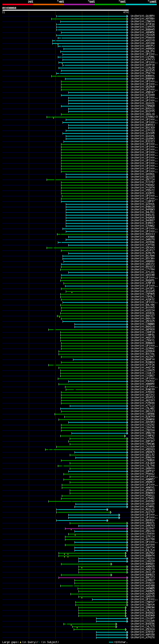Select hit UniRef100_Q10RP0

click(143, 16)
